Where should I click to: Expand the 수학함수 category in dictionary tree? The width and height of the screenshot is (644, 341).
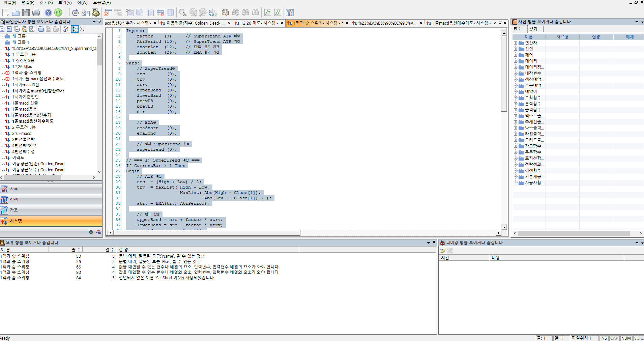(x=515, y=97)
